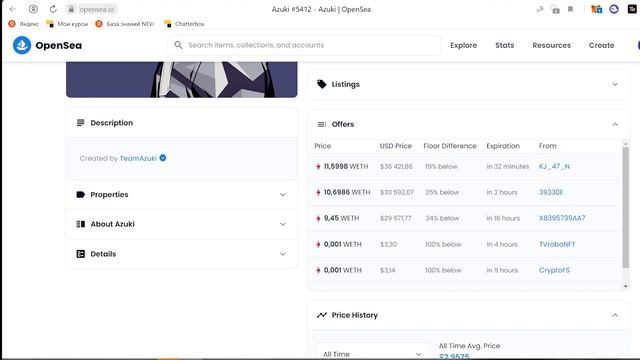Viewport: 640px width, 360px height.
Task: Click the read aloud icon in browser toolbar
Action: pyautogui.click(x=540, y=9)
